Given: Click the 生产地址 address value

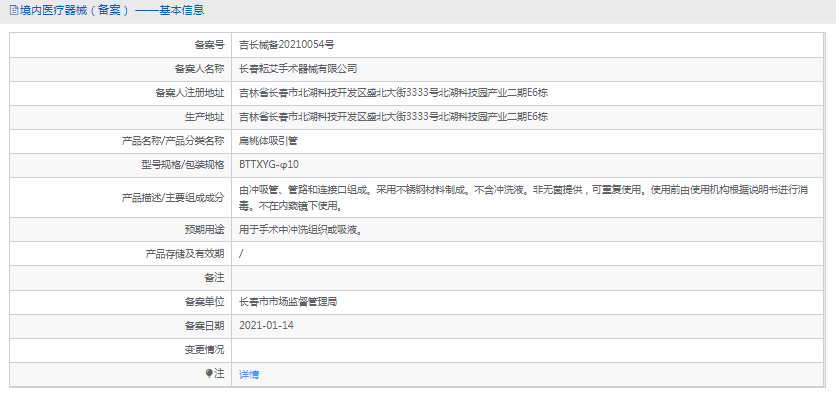Looking at the screenshot, I should (393, 117).
